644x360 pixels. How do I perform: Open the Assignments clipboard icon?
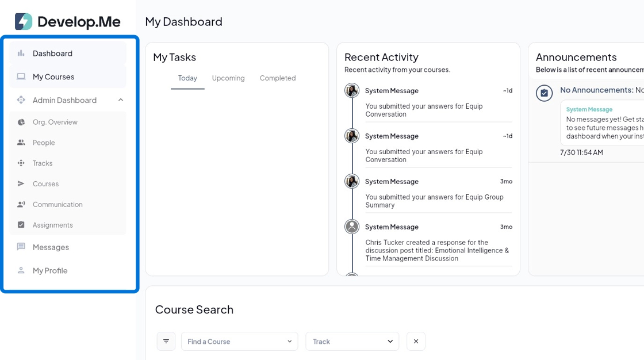[21, 225]
